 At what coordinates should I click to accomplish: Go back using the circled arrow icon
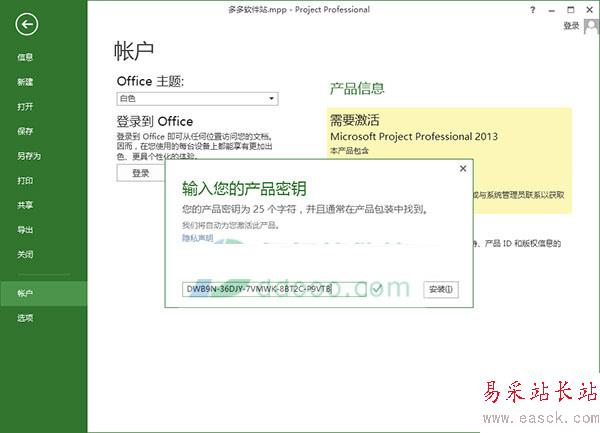tap(26, 24)
